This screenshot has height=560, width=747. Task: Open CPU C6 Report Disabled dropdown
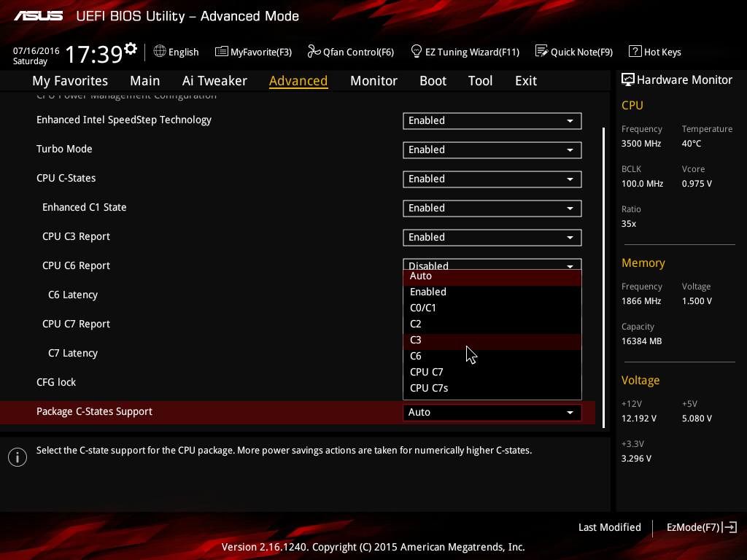pos(492,264)
